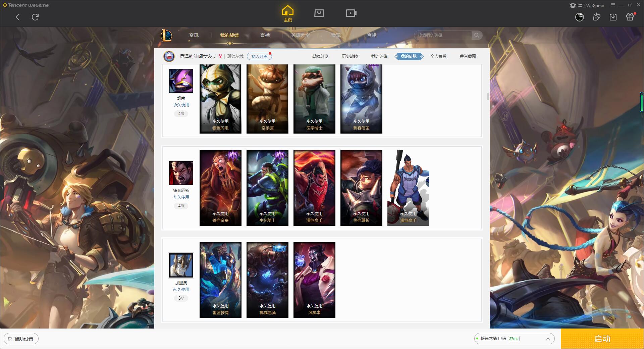Click the 3/7 skin count under 加里奥
The image size is (644, 349).
coord(181,298)
